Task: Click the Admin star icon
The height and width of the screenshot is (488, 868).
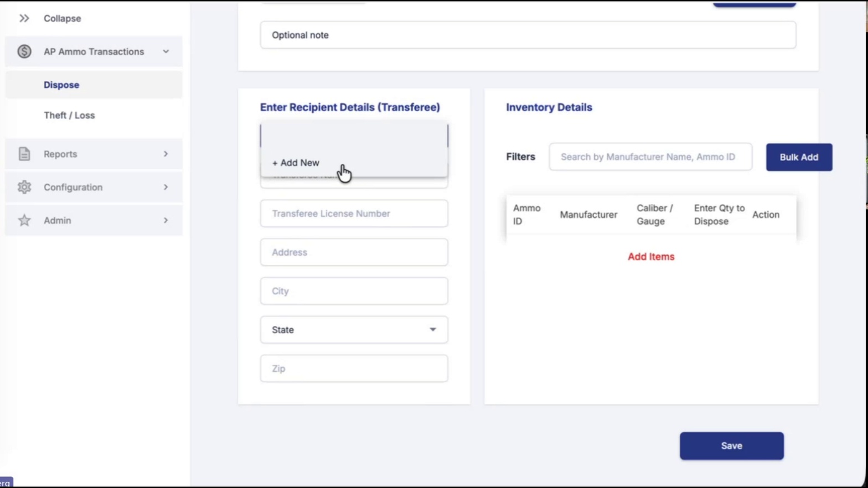Action: (x=24, y=220)
